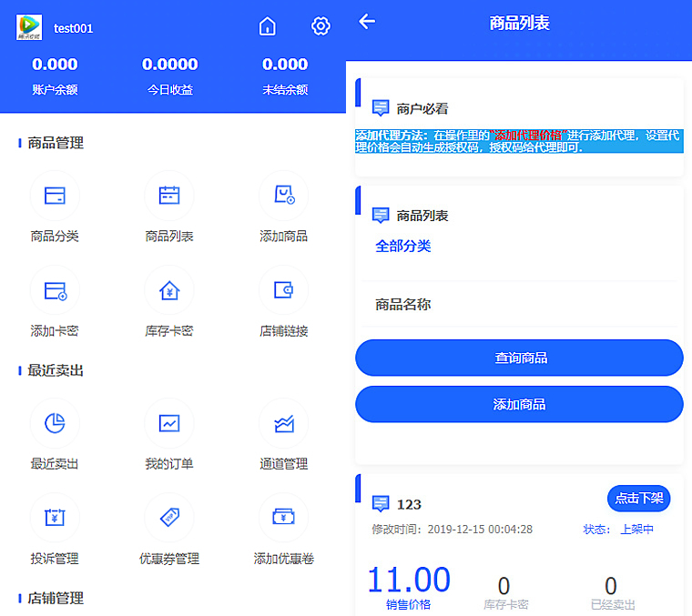Tap the 添加优惠卷 icon
Viewport: 692px width, 616px height.
284,518
